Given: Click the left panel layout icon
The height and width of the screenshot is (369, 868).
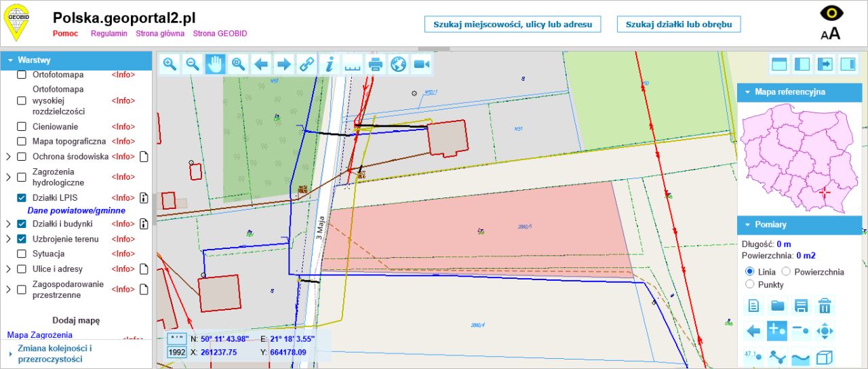Looking at the screenshot, I should tap(802, 64).
